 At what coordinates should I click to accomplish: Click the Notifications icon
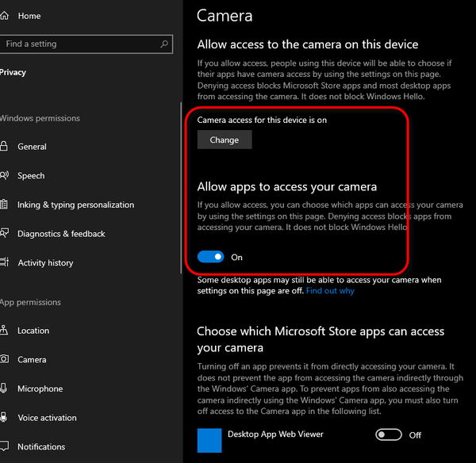pos(4,447)
